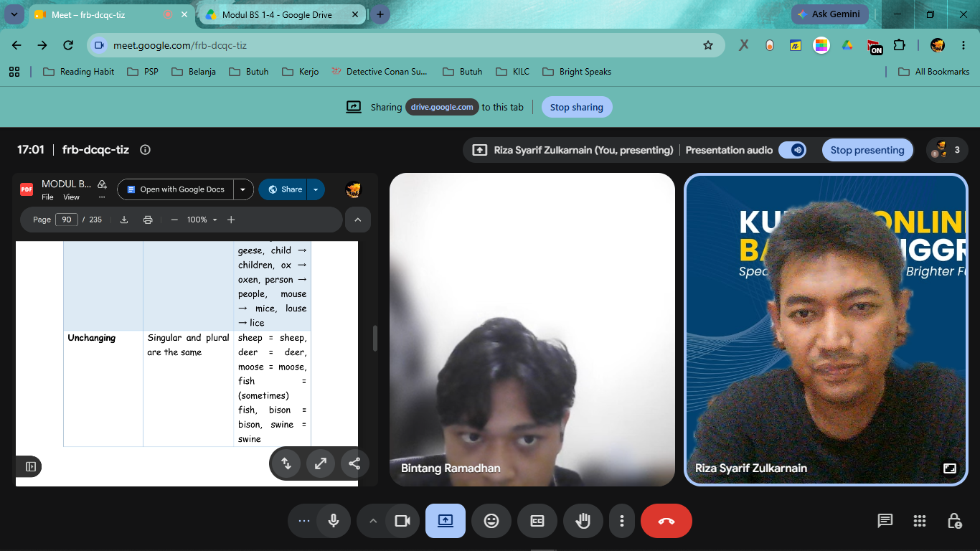Viewport: 980px width, 551px height.
Task: Click the page number input field
Action: (x=67, y=220)
